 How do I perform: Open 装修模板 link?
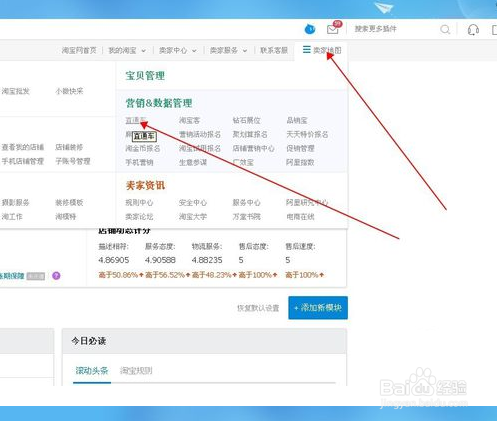point(69,203)
